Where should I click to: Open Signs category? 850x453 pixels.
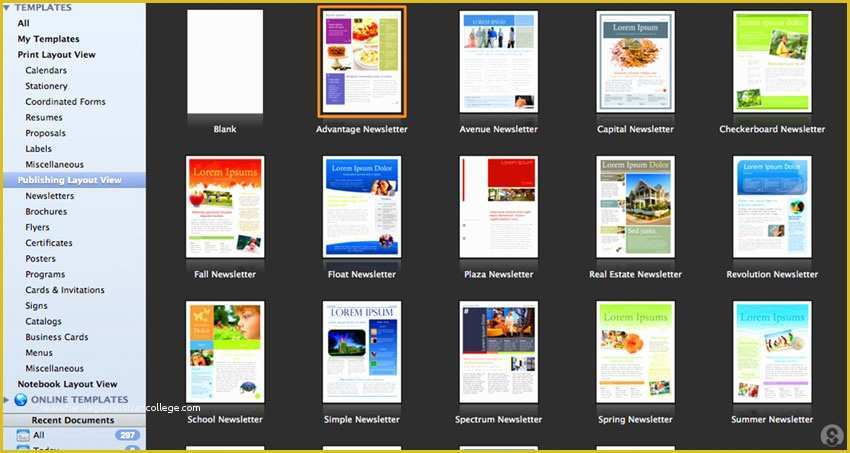pyautogui.click(x=36, y=306)
